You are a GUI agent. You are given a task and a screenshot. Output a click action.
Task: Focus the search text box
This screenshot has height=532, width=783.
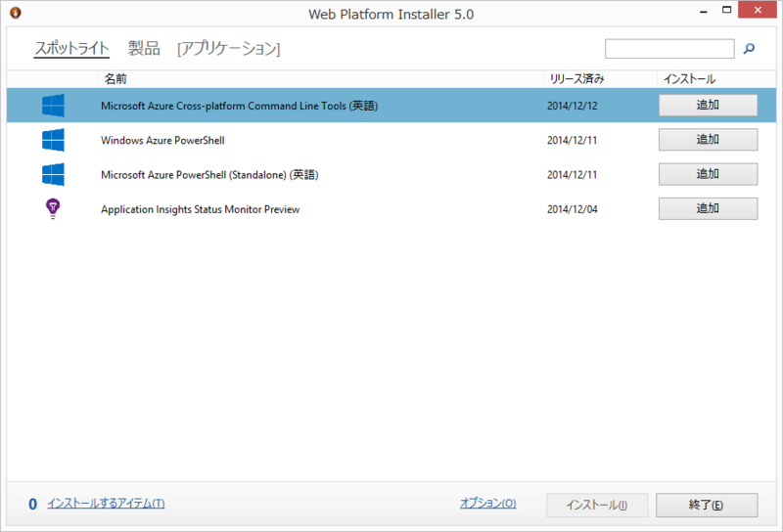[x=669, y=49]
